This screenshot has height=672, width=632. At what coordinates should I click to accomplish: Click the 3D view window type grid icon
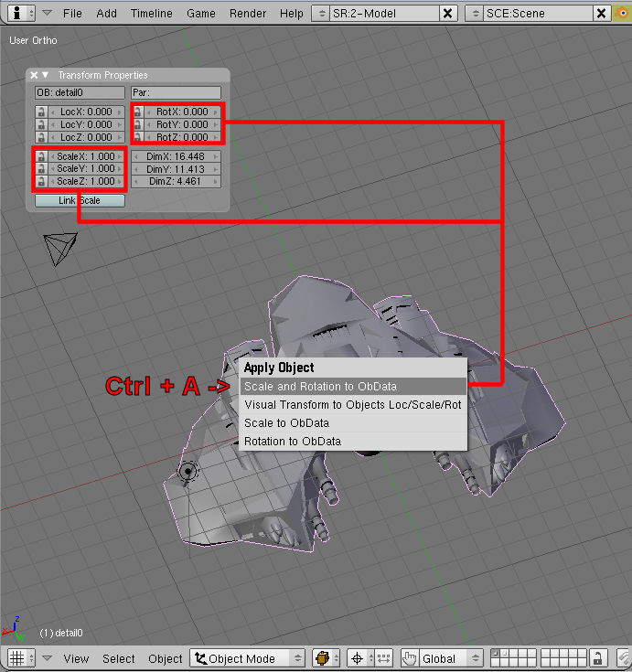coord(17,658)
